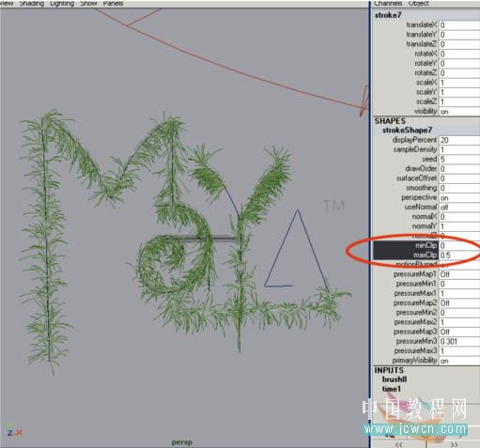Click the pressureMin1 value field
The height and width of the screenshot is (448, 480).
point(459,284)
